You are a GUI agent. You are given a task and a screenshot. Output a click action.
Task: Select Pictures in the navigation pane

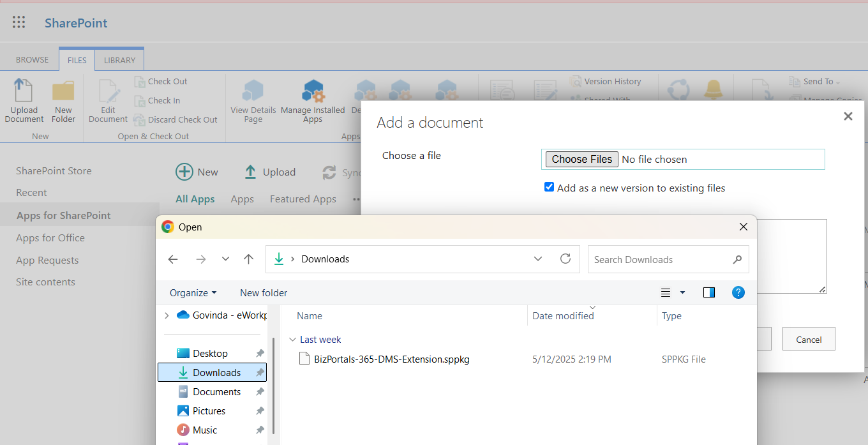(212, 411)
